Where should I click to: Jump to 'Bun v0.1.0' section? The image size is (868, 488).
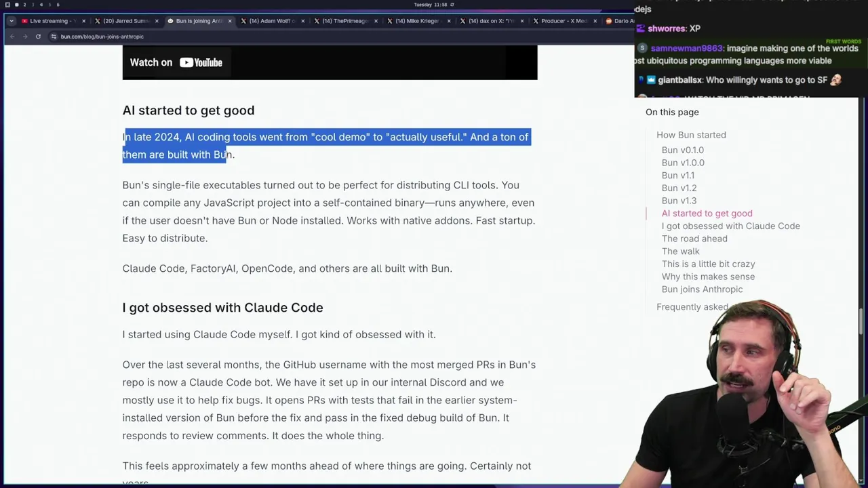point(683,150)
